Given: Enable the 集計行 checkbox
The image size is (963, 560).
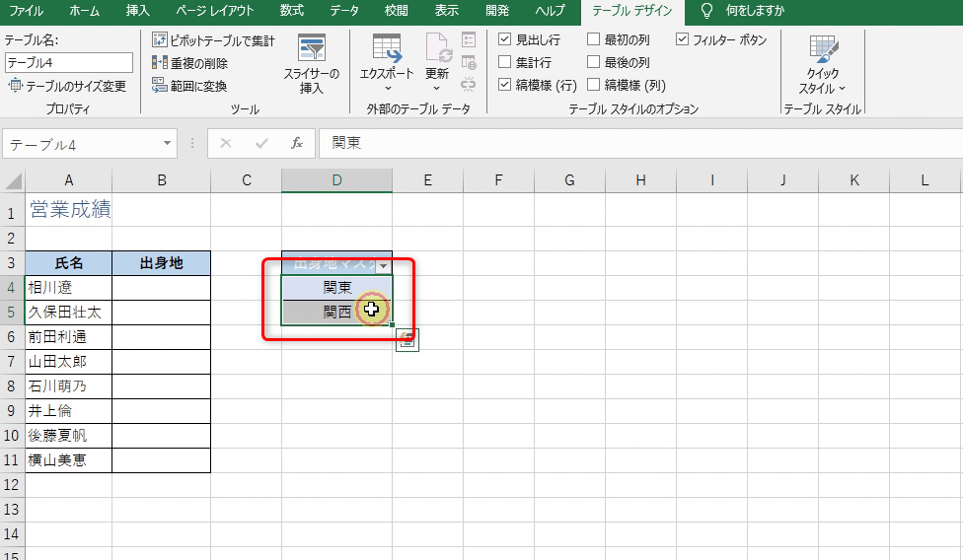Looking at the screenshot, I should point(505,63).
